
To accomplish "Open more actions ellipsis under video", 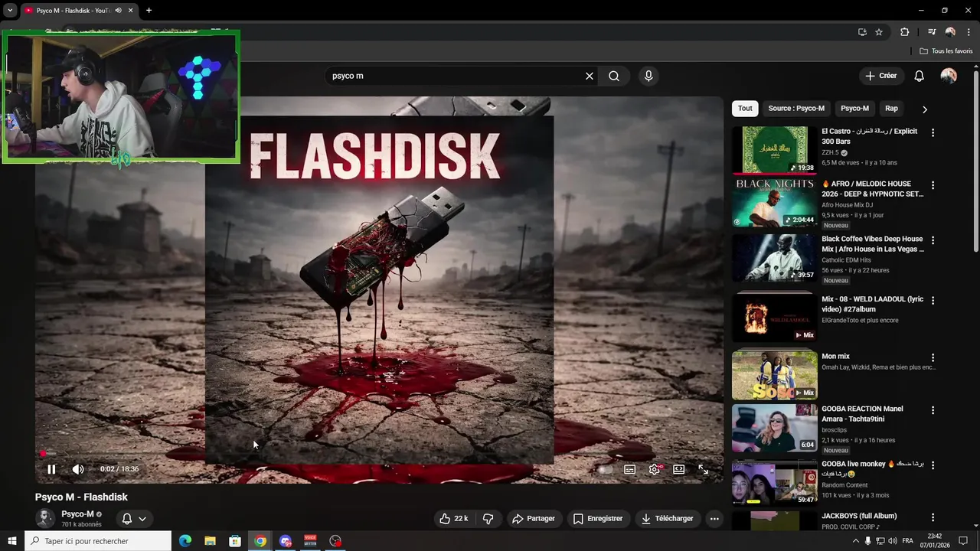I will pos(714,519).
